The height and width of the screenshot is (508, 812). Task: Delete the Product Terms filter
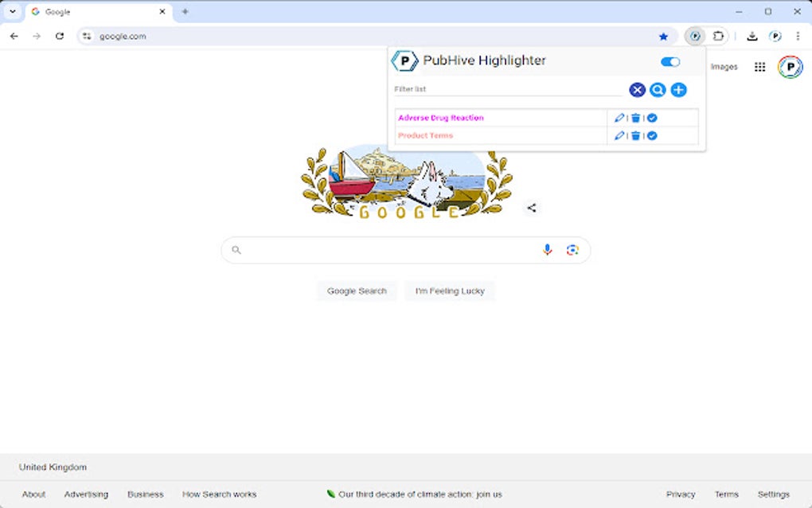click(635, 135)
